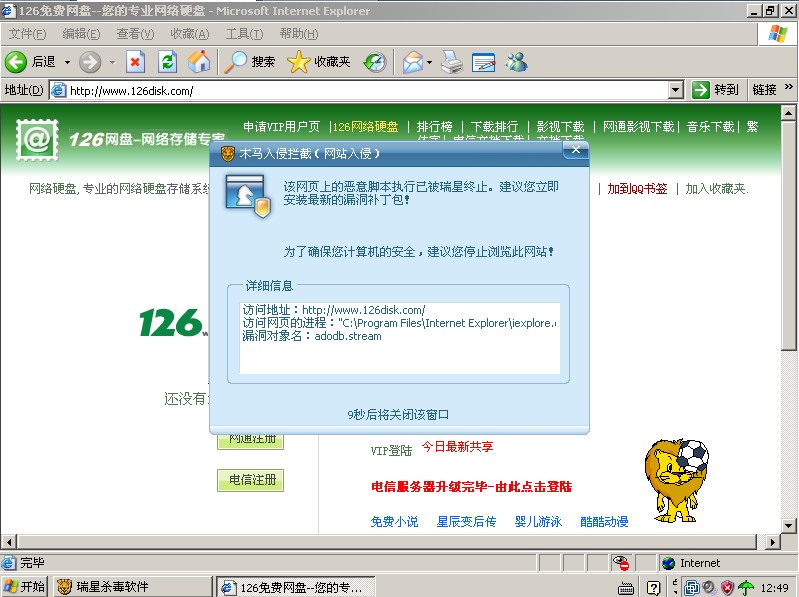Click the vertical scrollbar down arrow
The image size is (799, 597).
coord(788,525)
